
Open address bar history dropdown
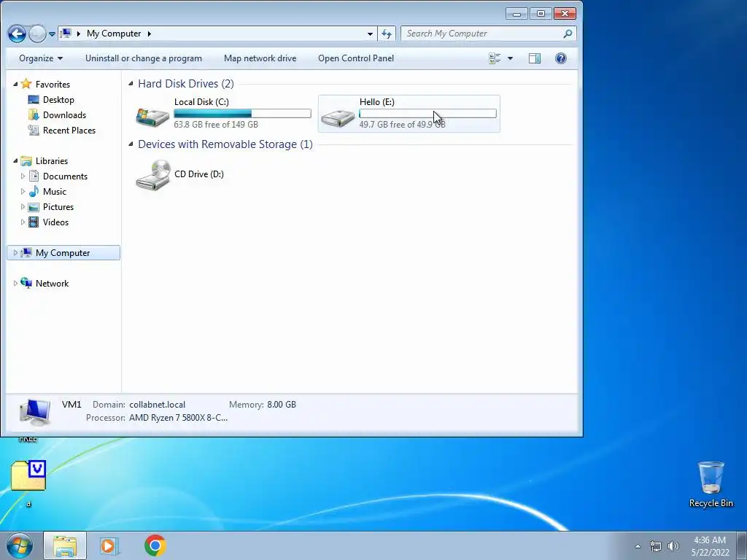coord(370,34)
